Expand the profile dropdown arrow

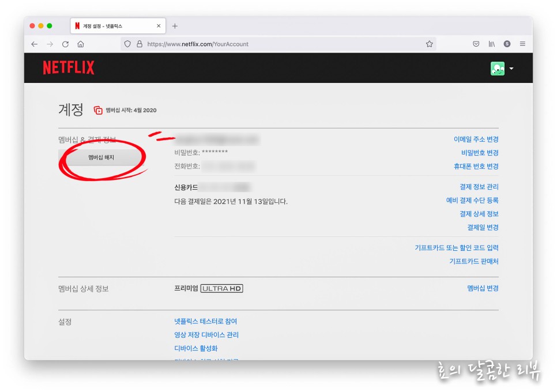click(x=511, y=69)
